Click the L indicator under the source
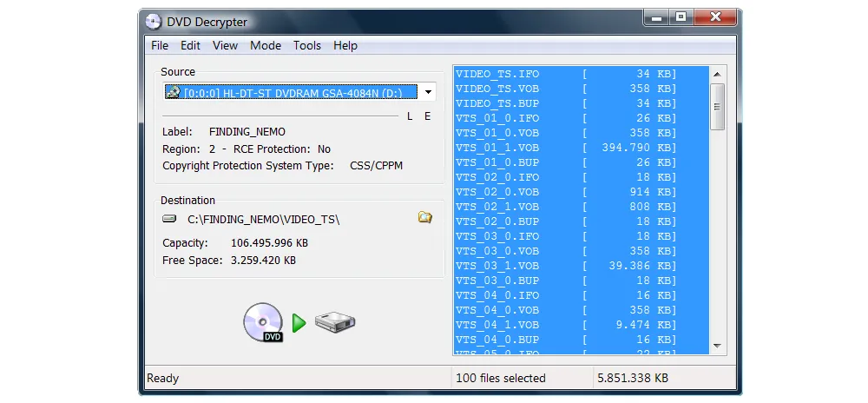Screen dimensions: 868x403 [410, 116]
